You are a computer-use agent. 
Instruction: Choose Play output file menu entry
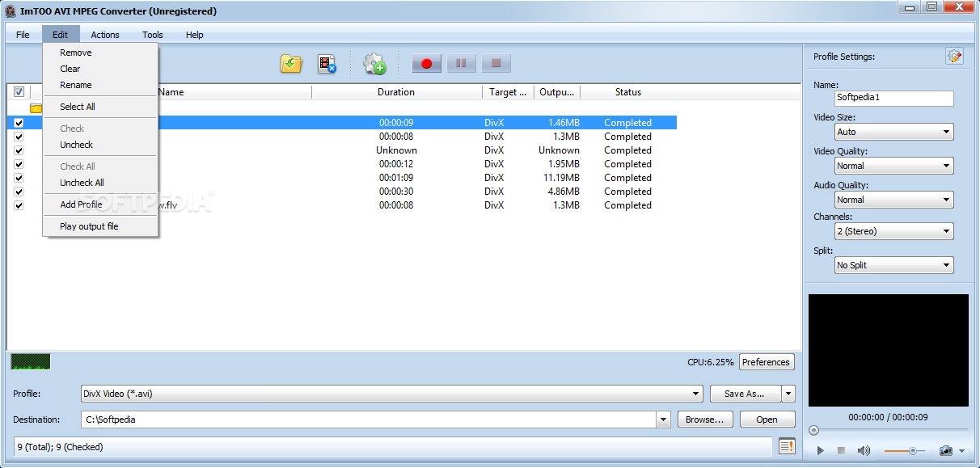pos(100,226)
